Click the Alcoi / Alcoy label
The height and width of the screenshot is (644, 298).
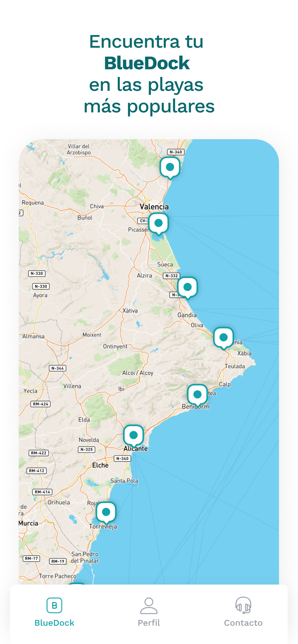(x=138, y=373)
